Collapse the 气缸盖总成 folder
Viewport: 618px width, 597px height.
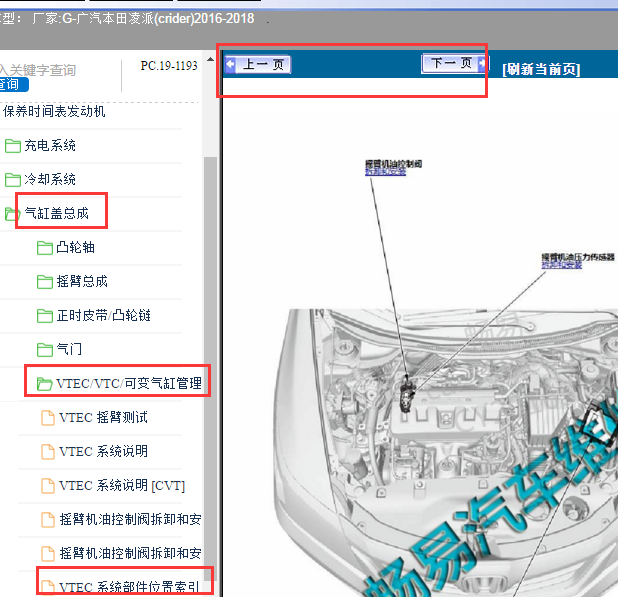(x=56, y=213)
